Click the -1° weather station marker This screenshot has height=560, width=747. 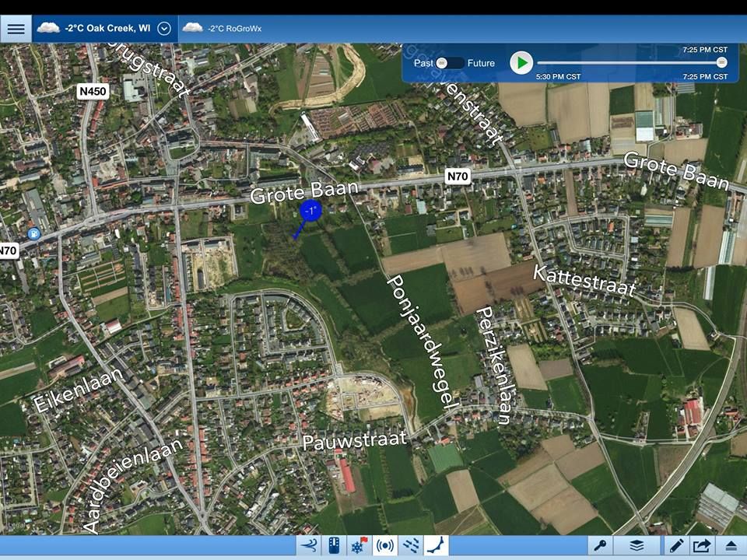point(310,211)
